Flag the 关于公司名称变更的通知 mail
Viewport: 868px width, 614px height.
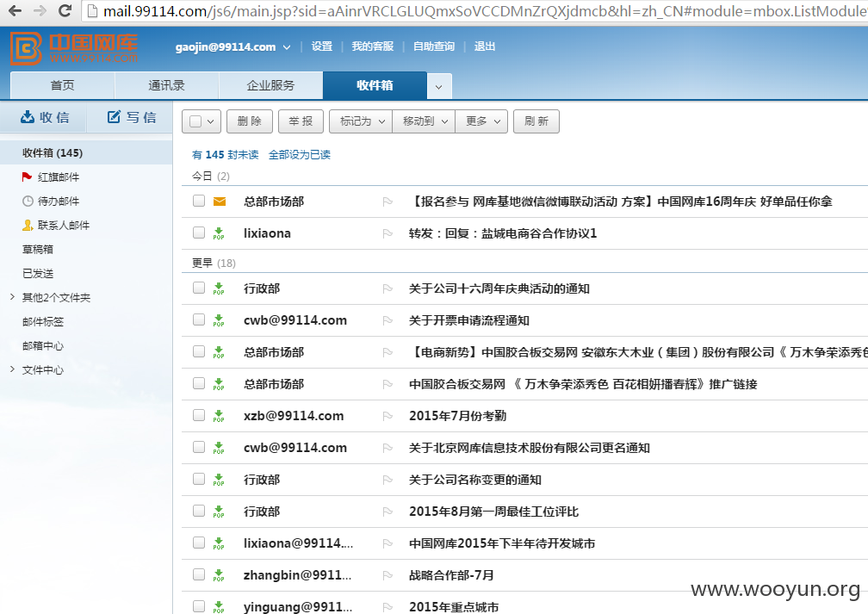[x=387, y=480]
